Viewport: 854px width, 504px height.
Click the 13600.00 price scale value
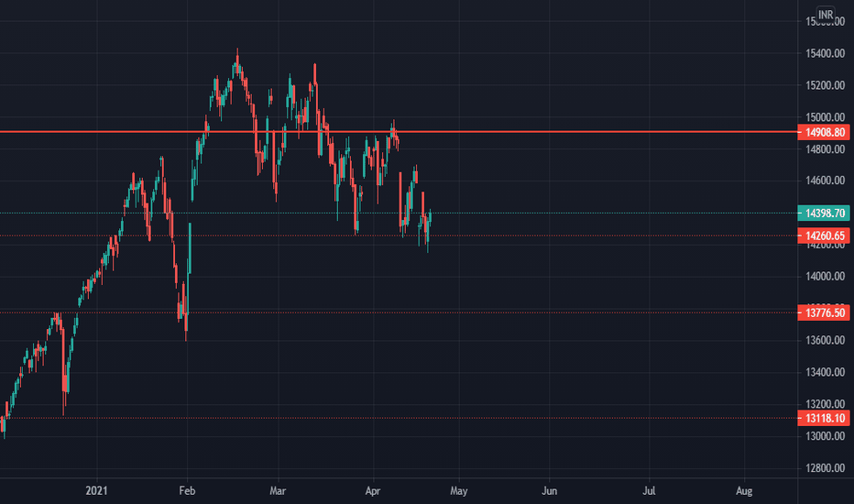[x=825, y=341]
